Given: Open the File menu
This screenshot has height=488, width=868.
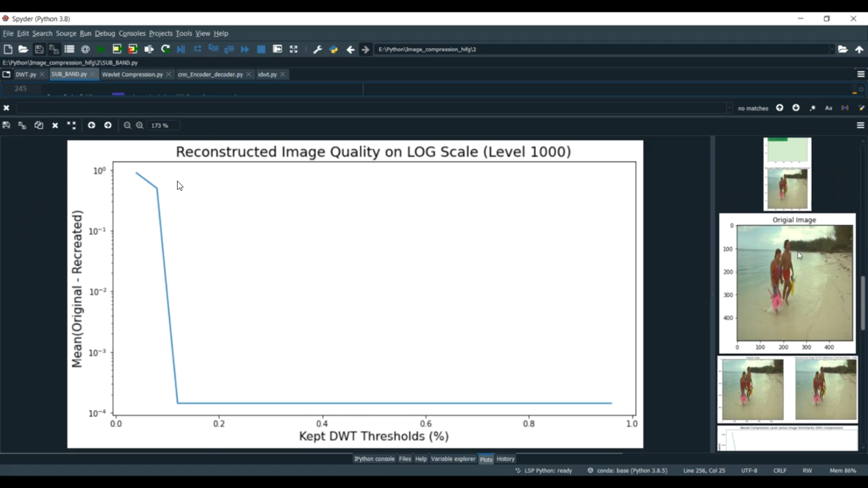Looking at the screenshot, I should pyautogui.click(x=8, y=34).
